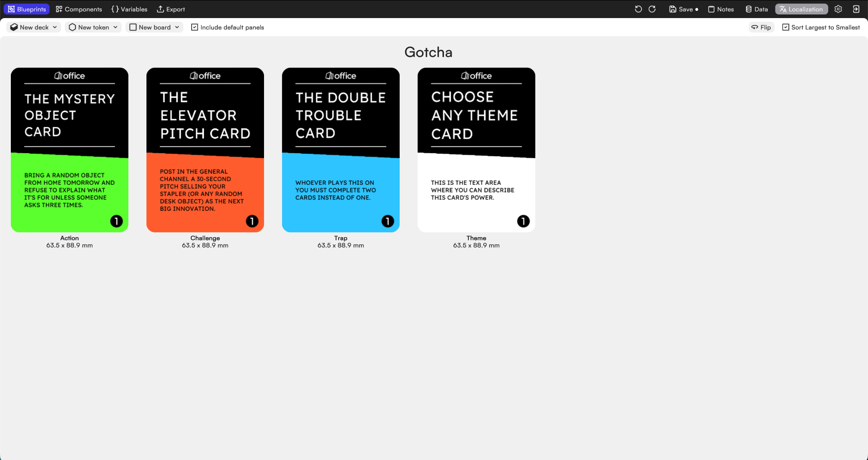This screenshot has height=460, width=868.
Task: Open the Notes panel
Action: tap(721, 9)
